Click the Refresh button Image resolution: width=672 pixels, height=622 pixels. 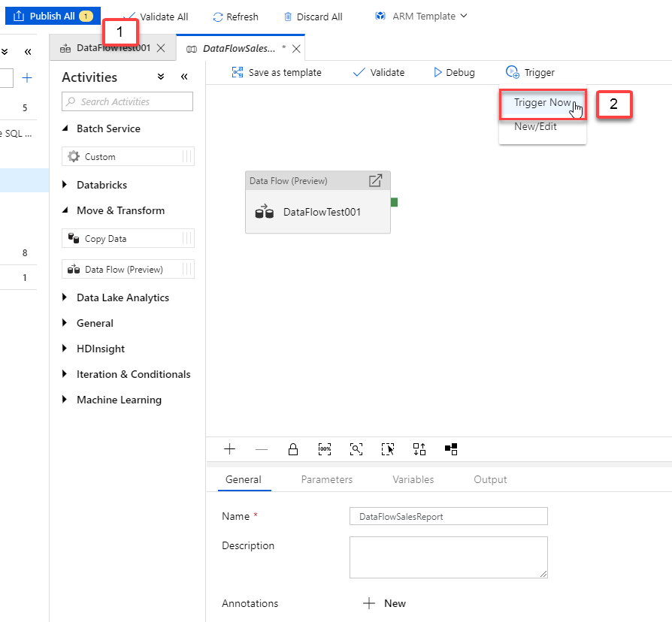236,17
